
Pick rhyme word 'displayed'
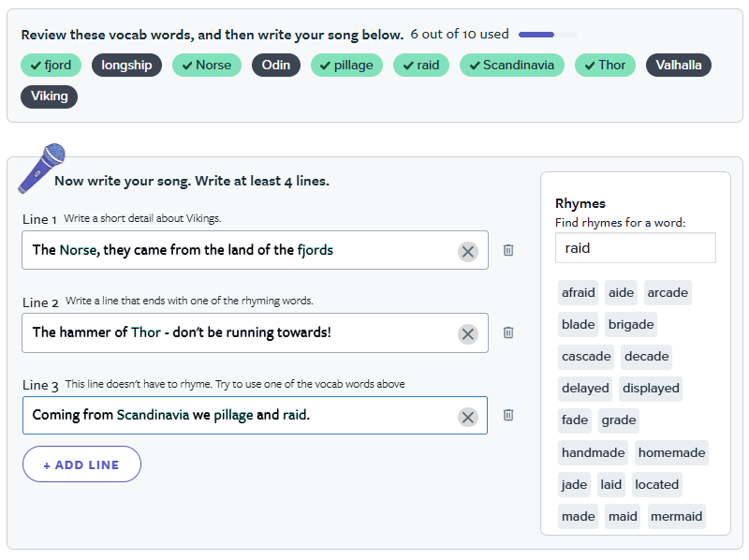651,389
